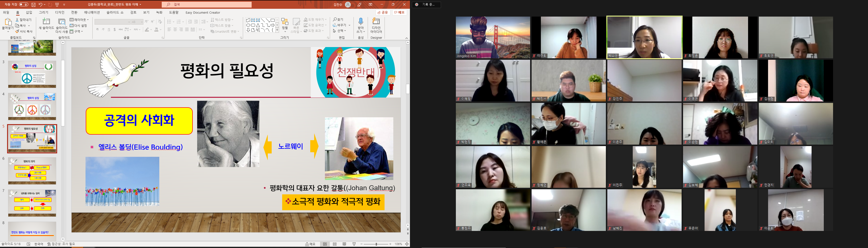Switch to the 애니메이션 (Animations) tab
Viewport: 868px width, 248px height.
(92, 12)
